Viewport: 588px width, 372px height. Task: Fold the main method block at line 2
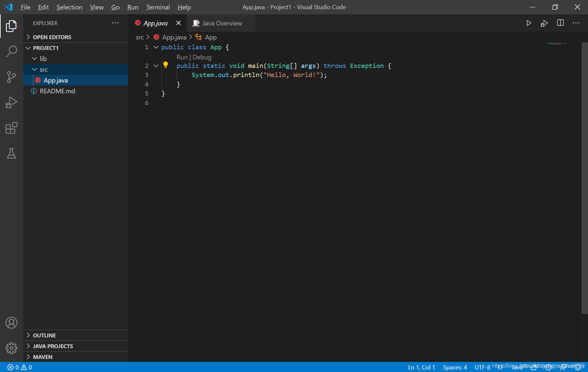click(x=156, y=66)
